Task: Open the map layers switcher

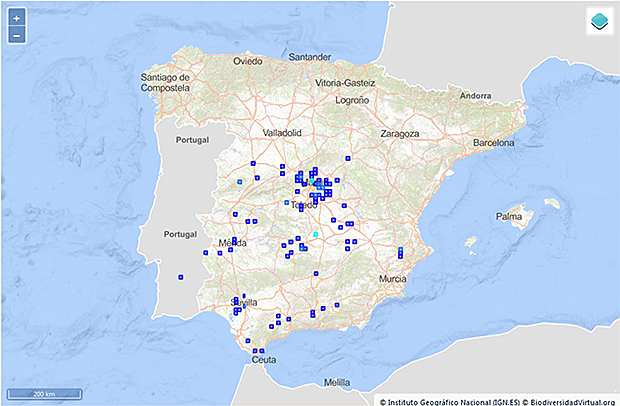Action: [597, 22]
